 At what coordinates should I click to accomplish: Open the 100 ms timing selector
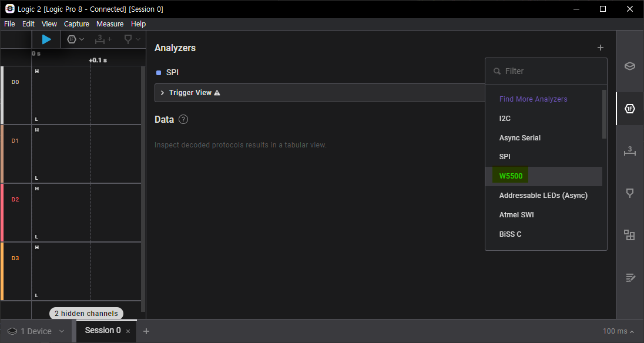[619, 331]
